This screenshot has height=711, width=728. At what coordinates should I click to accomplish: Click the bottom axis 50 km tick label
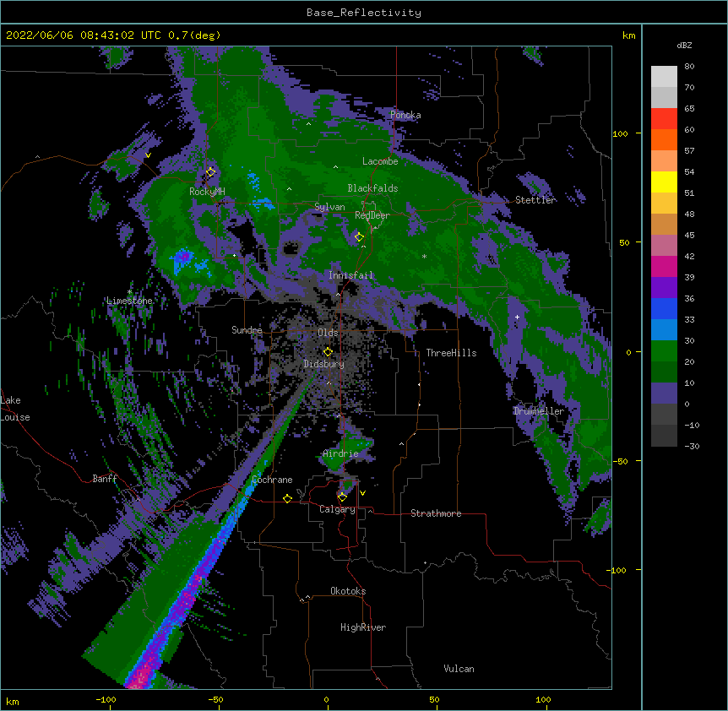tap(434, 699)
